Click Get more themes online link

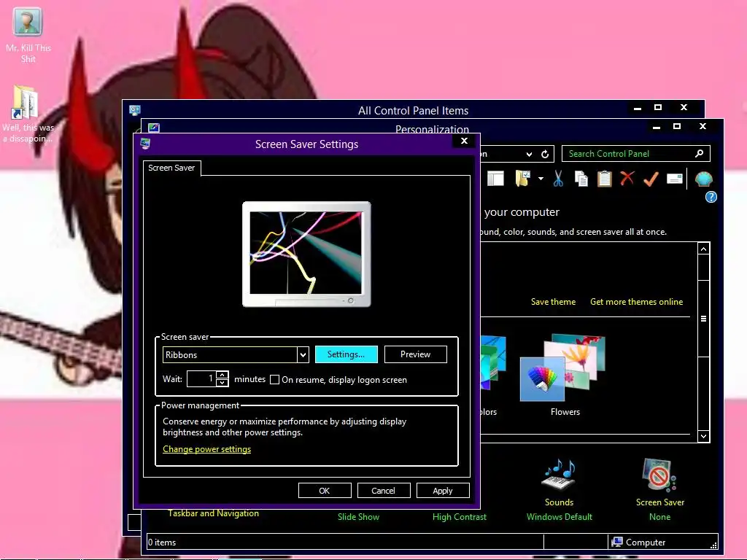coord(636,302)
